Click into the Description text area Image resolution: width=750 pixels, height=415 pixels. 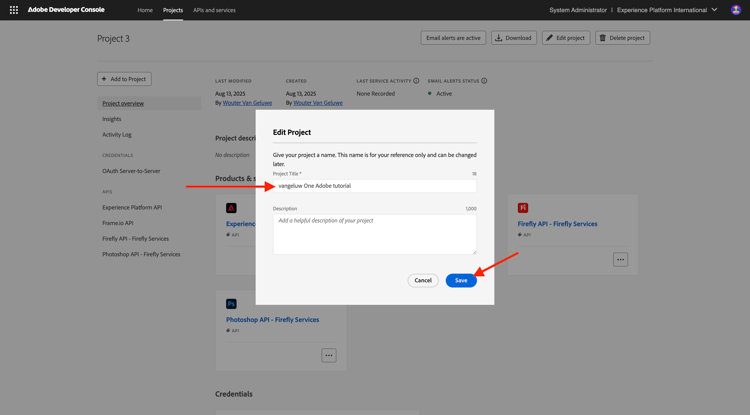click(x=375, y=234)
